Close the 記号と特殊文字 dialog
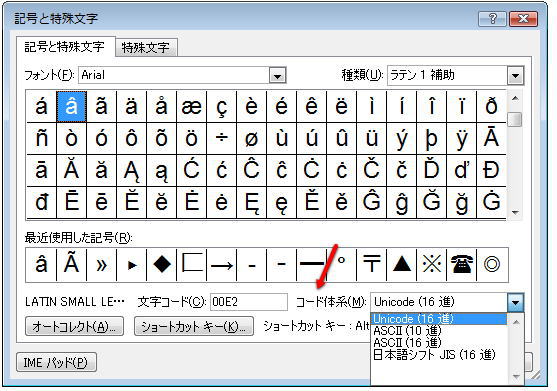This screenshot has height=391, width=557. pos(523,19)
